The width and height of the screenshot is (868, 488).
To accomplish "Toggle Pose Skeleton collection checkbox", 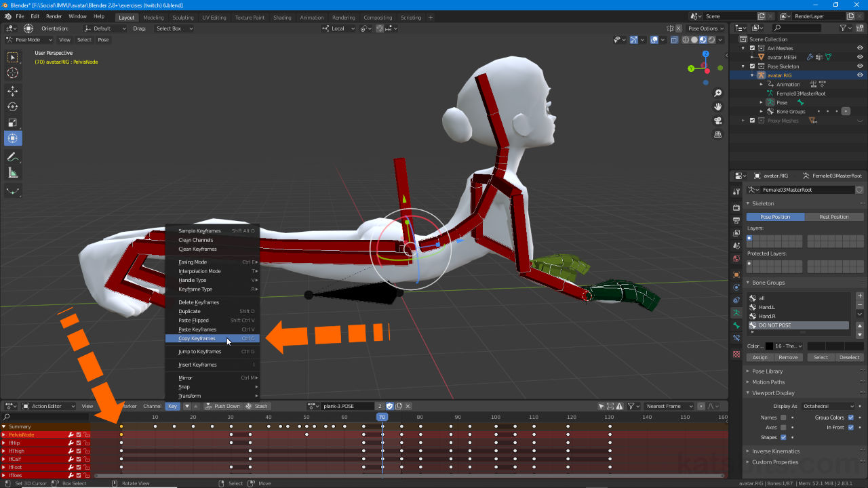I will click(x=752, y=66).
